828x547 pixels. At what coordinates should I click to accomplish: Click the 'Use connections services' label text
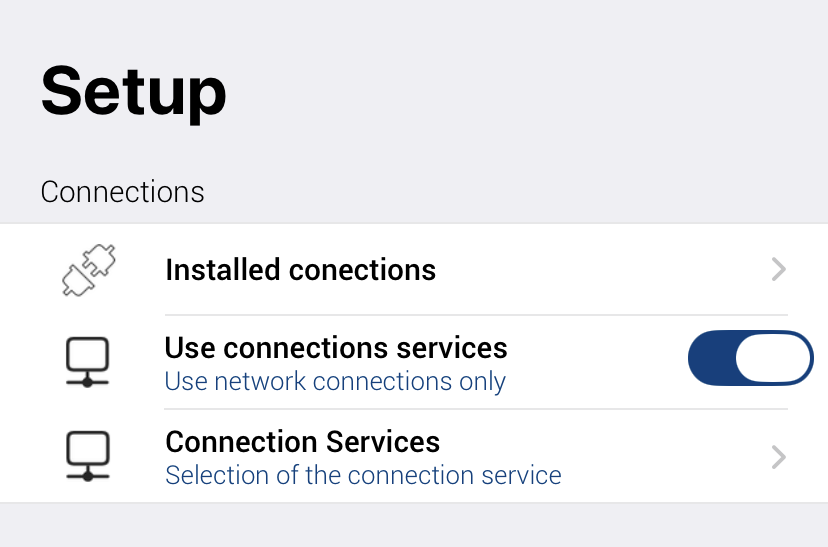point(336,348)
